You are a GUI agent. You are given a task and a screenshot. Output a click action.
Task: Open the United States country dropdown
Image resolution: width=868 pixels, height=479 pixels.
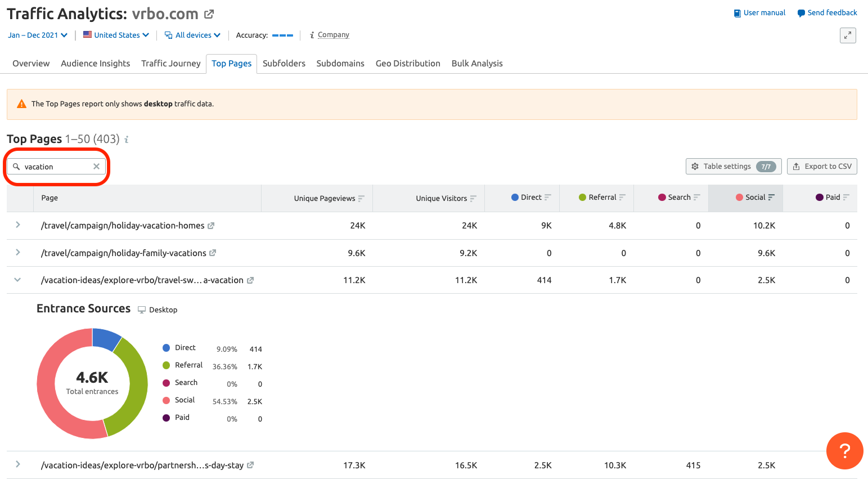[x=116, y=35]
